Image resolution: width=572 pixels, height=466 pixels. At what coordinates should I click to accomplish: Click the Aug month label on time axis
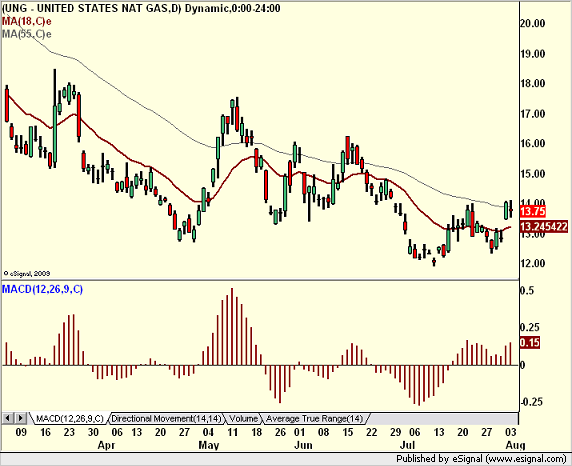(x=515, y=446)
